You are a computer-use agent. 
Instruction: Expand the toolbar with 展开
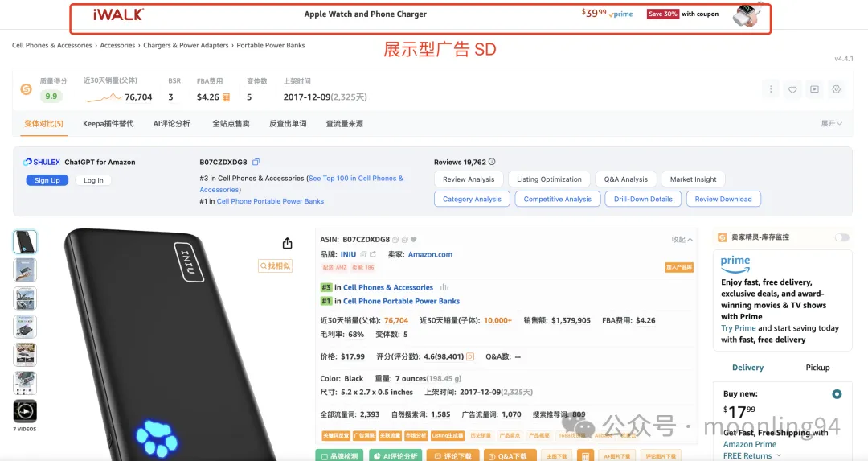click(832, 124)
